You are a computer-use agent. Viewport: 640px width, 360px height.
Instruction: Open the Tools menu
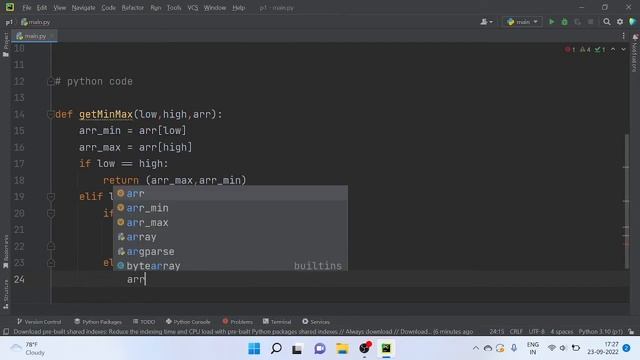click(x=174, y=8)
